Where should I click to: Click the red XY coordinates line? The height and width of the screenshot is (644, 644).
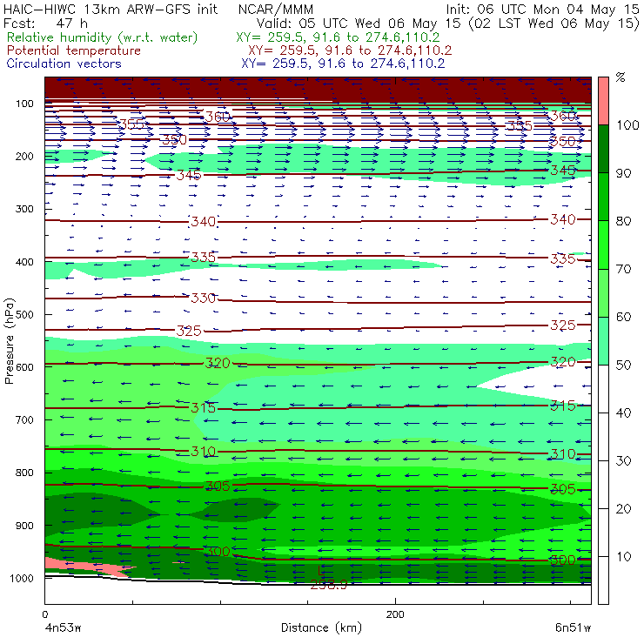pos(350,50)
